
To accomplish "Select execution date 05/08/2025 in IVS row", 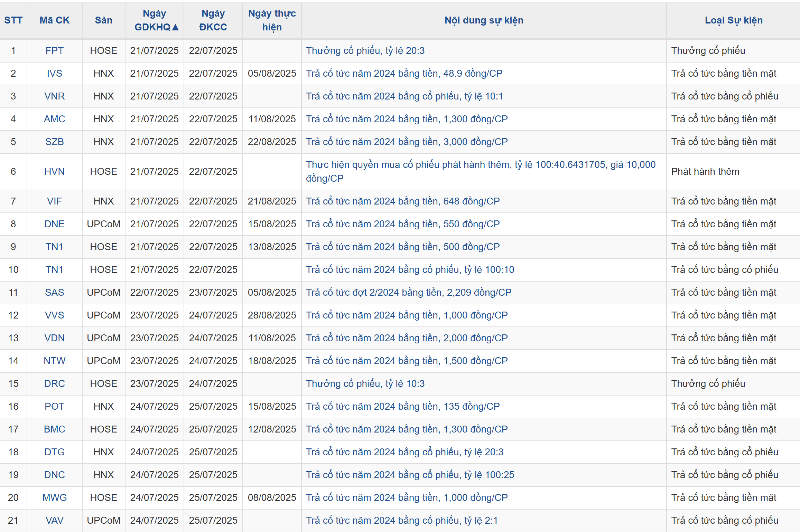I will [x=272, y=73].
